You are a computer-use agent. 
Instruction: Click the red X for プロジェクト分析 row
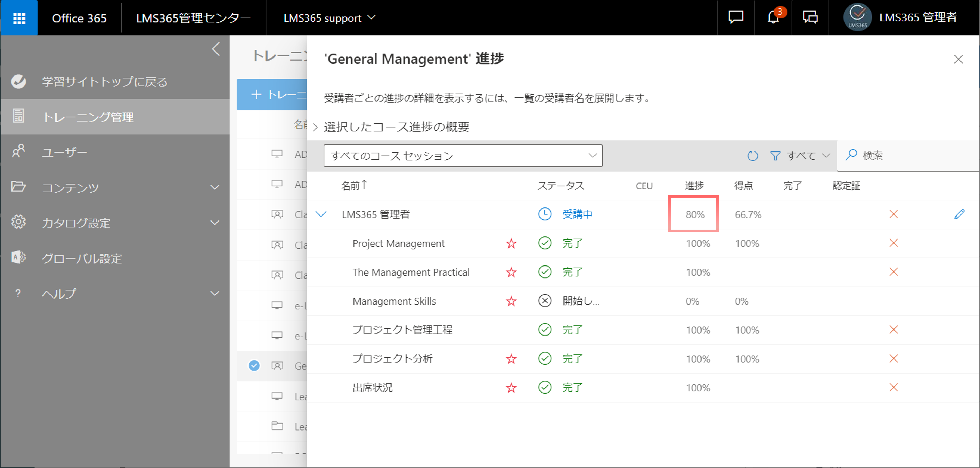[x=894, y=358]
